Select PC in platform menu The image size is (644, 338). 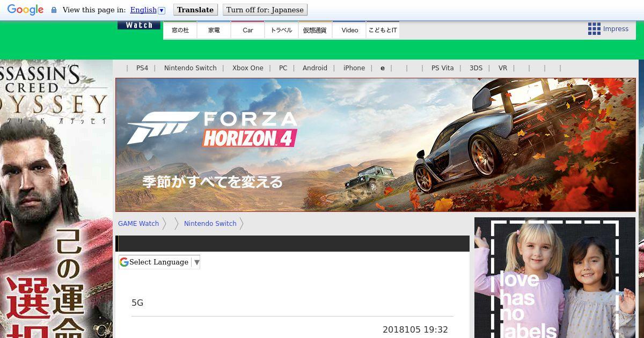[x=283, y=68]
